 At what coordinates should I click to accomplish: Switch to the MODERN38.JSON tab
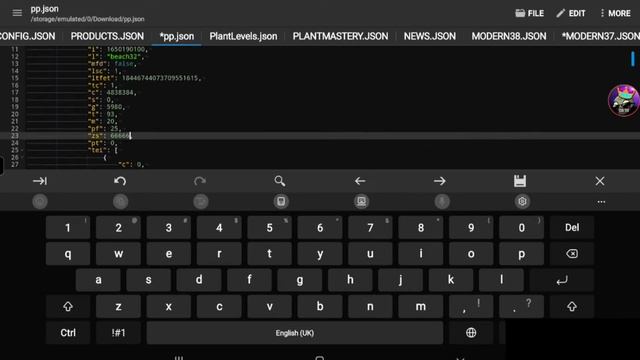pyautogui.click(x=509, y=36)
